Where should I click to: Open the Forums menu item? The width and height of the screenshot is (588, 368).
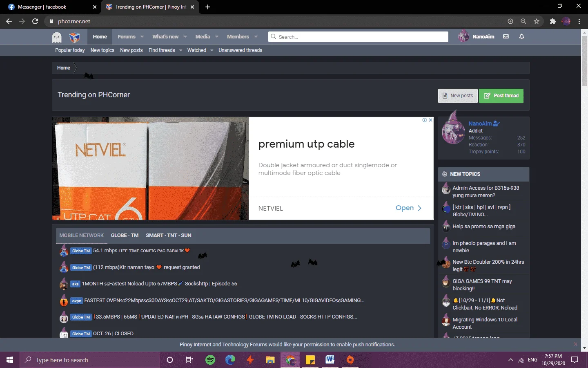[127, 37]
